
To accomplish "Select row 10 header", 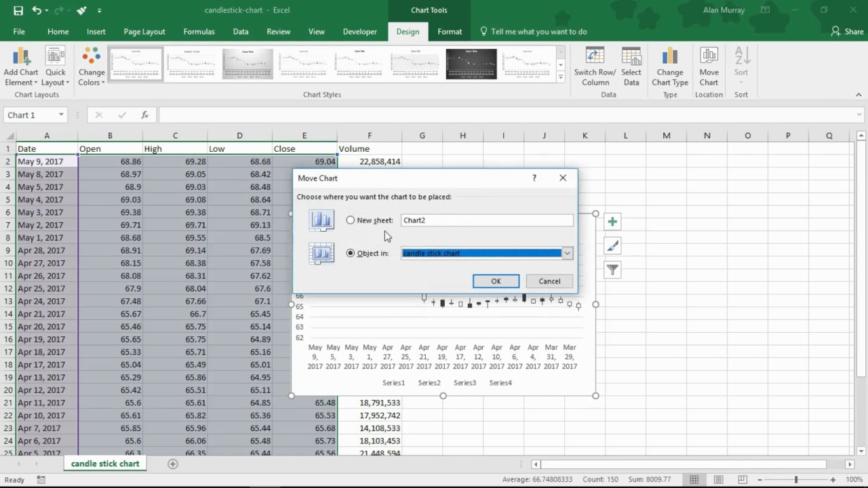I will 8,263.
